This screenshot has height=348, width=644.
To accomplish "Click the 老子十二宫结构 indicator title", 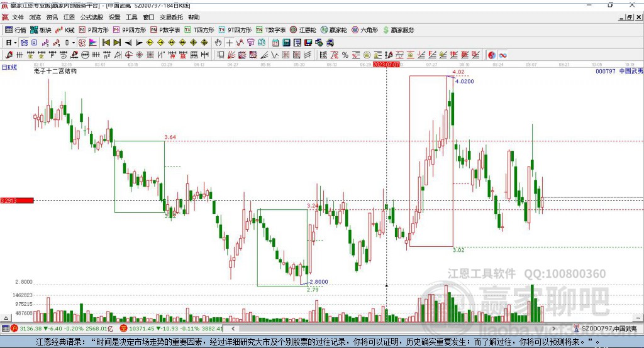I will pyautogui.click(x=55, y=71).
